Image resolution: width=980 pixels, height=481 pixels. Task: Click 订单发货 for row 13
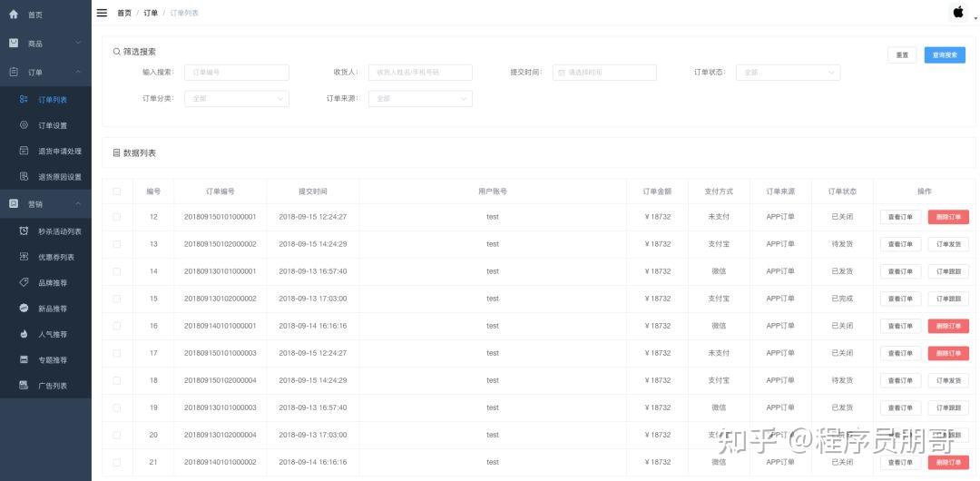coord(949,244)
